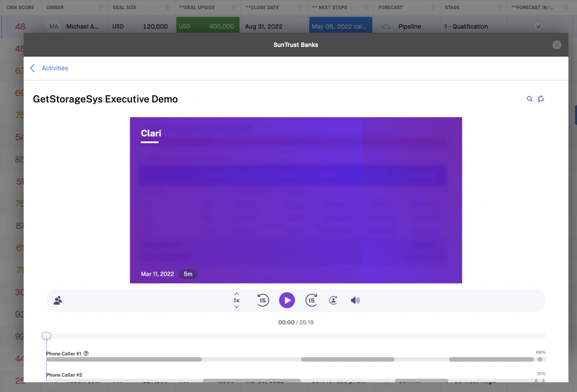
Task: Click the Clari video thumbnail
Action: point(296,200)
